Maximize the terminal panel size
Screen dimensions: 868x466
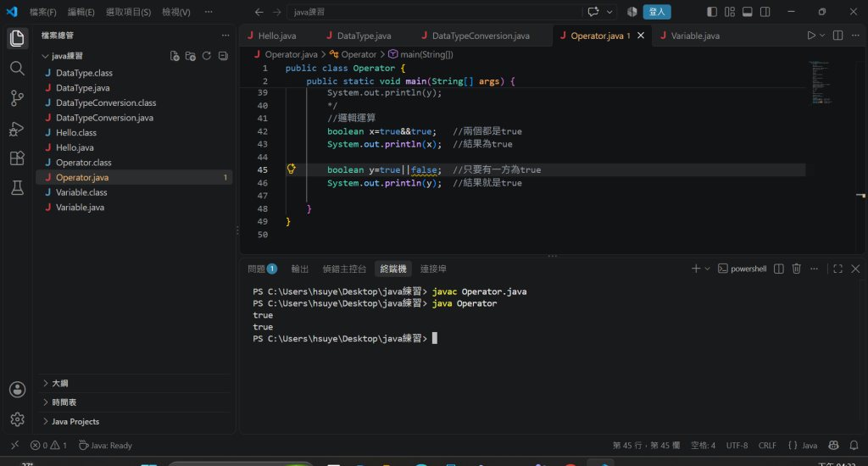coord(837,269)
